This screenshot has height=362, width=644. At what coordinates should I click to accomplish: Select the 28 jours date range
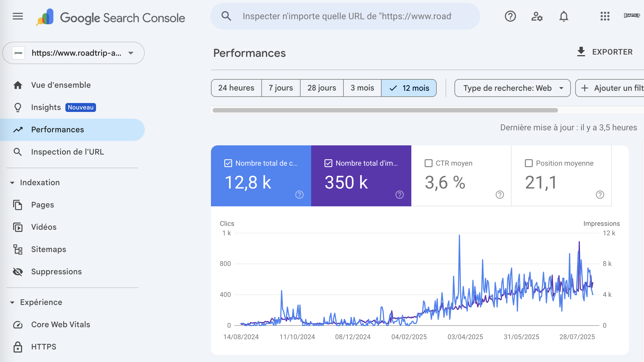click(322, 88)
